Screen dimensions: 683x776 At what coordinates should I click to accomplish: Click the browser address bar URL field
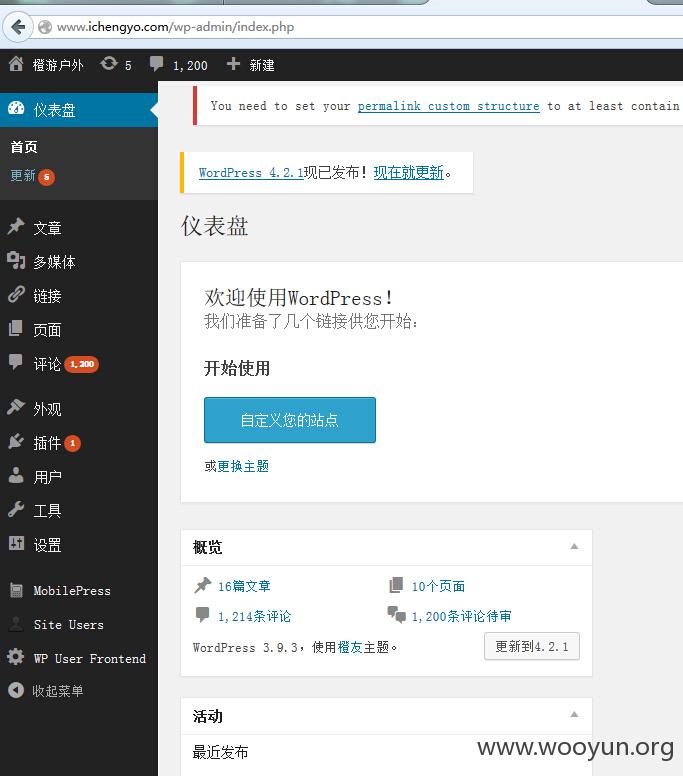tap(358, 27)
